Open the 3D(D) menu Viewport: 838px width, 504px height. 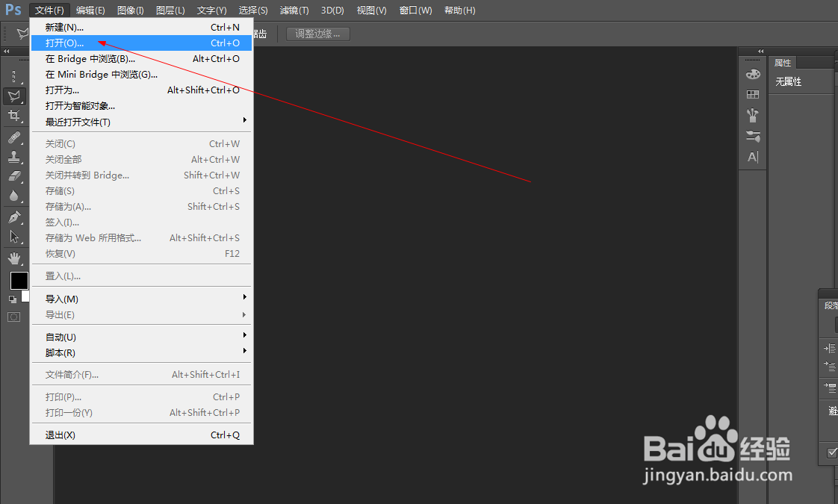click(x=332, y=10)
